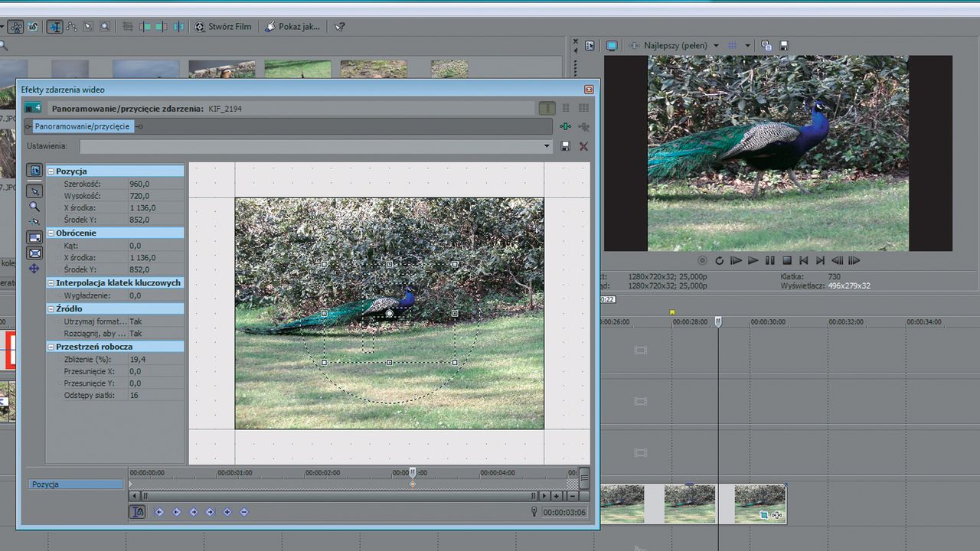
Task: Switch to single-column view in effects dialog
Action: click(x=547, y=109)
